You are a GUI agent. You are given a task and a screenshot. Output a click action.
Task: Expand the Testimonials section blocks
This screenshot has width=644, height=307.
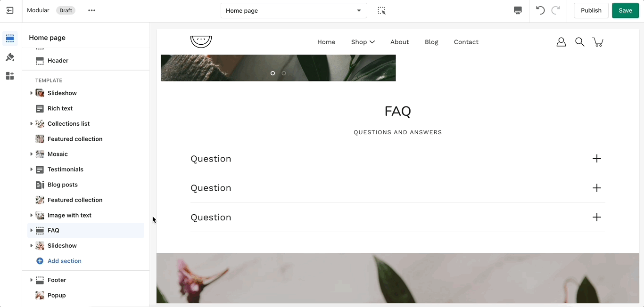(x=32, y=170)
